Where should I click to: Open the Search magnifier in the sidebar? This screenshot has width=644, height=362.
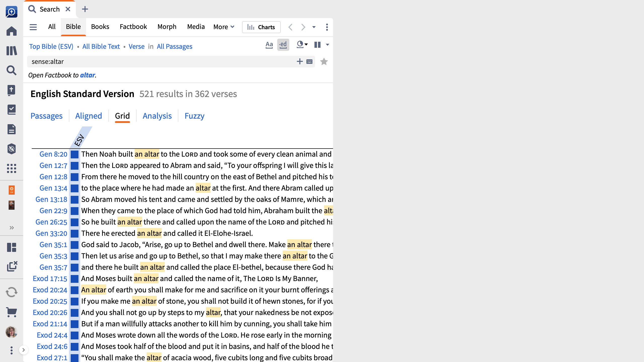tap(12, 70)
